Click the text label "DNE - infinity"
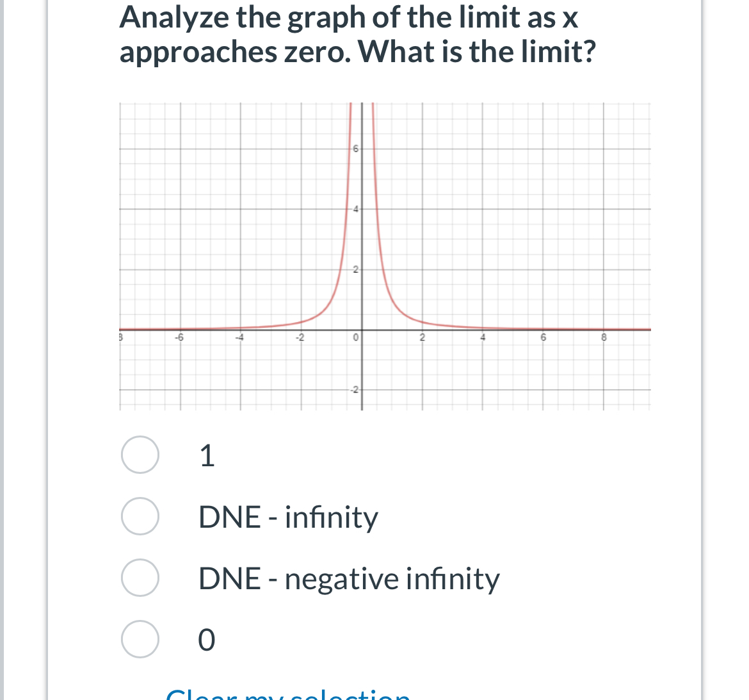Viewport: 749px width, 700px height. tap(288, 517)
